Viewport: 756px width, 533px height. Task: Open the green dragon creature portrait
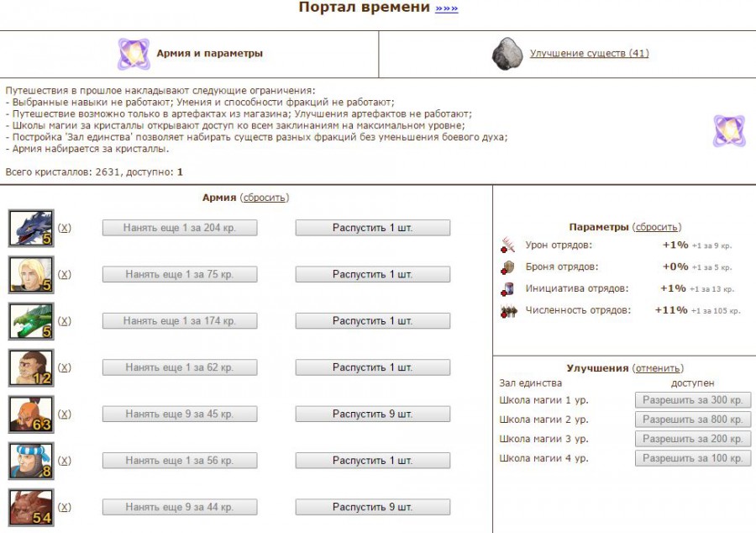pos(31,321)
